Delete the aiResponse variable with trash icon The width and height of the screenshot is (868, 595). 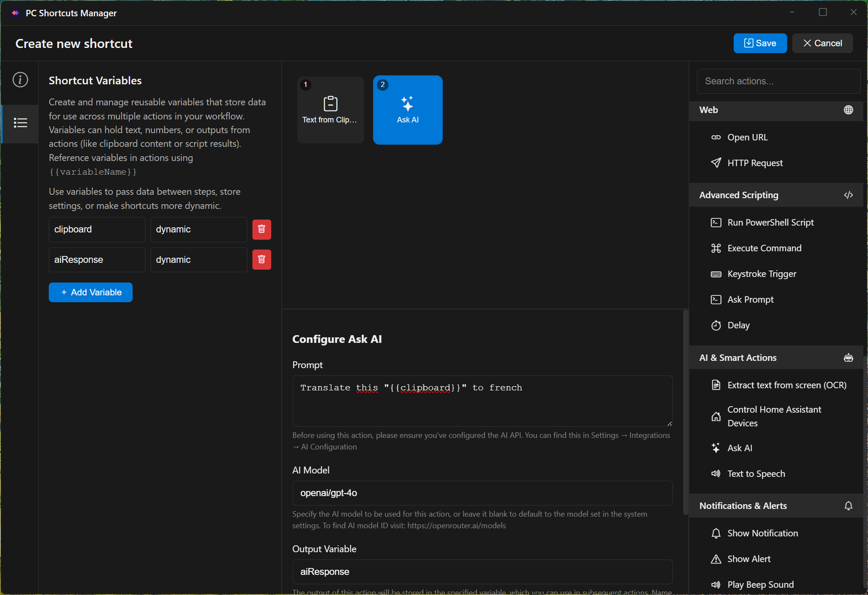pyautogui.click(x=261, y=260)
